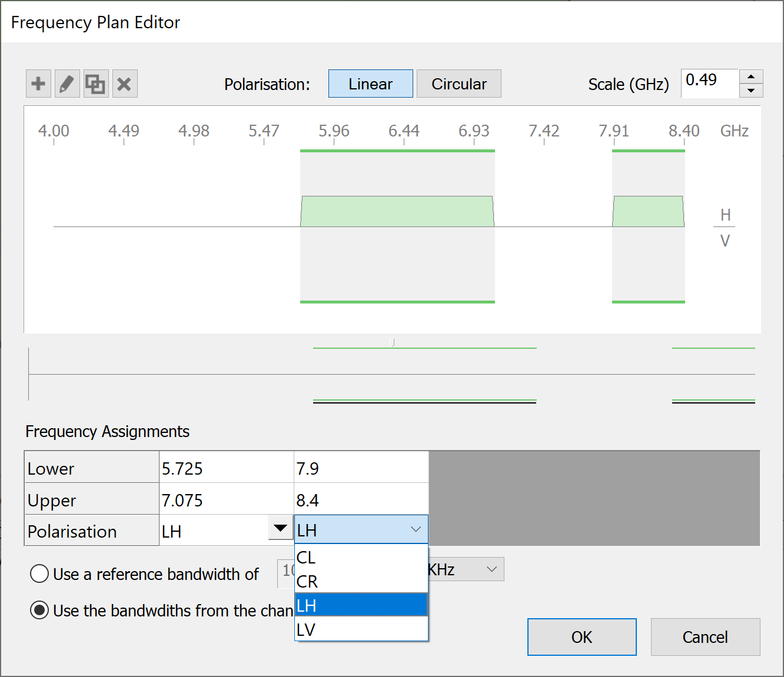Image resolution: width=784 pixels, height=677 pixels.
Task: Choose highlighted LH from polarisation list
Action: (361, 605)
